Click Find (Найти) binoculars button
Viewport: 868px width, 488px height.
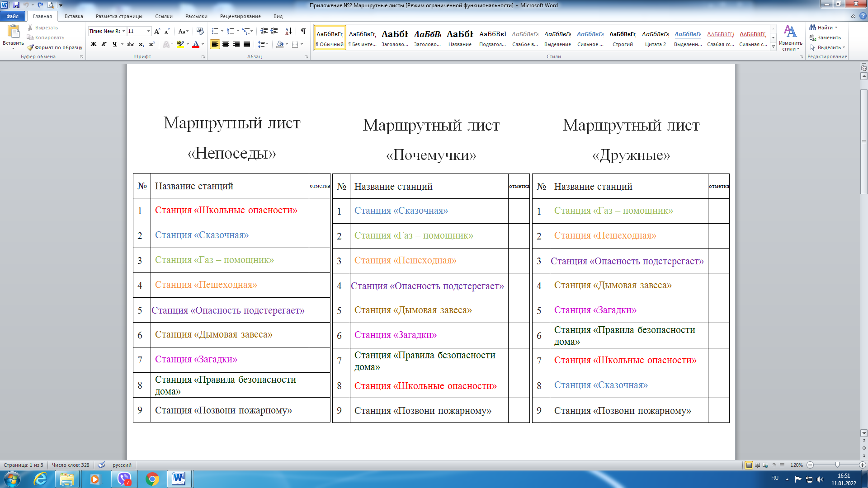[823, 28]
